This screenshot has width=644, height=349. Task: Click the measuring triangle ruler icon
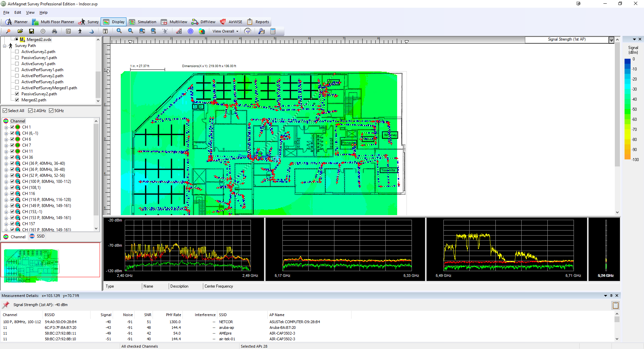click(179, 31)
